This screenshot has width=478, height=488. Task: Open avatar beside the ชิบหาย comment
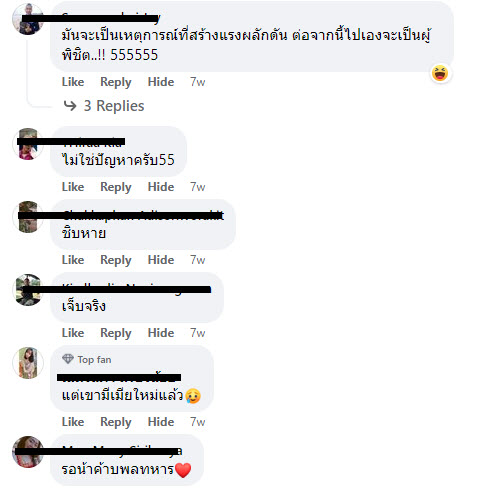[28, 217]
